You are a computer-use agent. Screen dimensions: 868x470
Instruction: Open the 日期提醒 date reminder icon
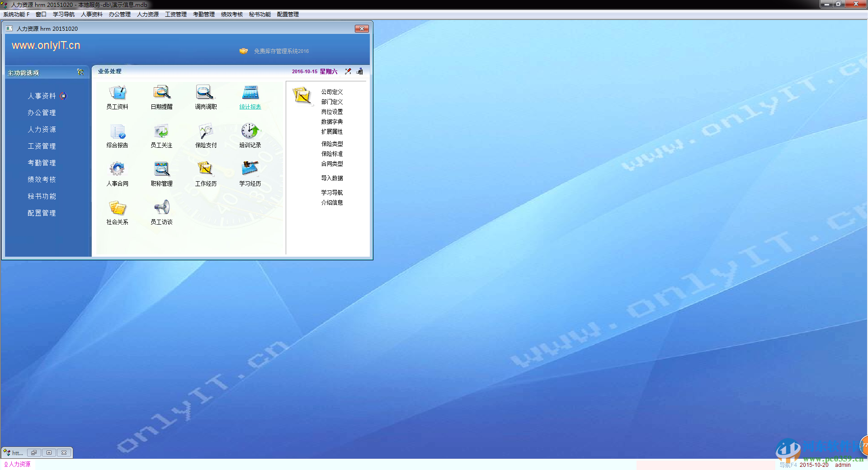161,93
